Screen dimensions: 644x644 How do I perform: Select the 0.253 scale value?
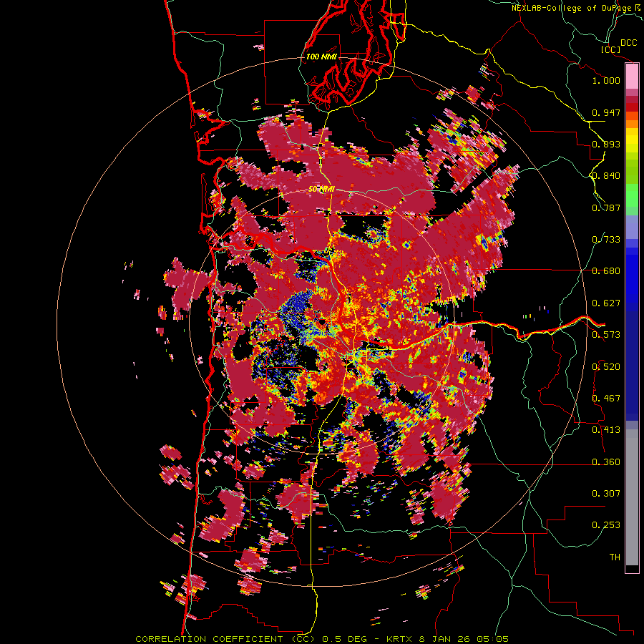click(606, 525)
